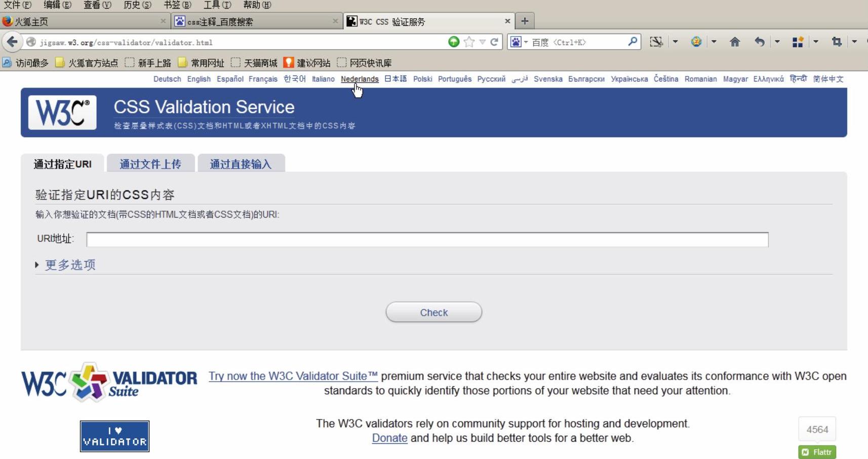Click the search magnifier icon
Screen dimensions: 868x459
click(633, 41)
